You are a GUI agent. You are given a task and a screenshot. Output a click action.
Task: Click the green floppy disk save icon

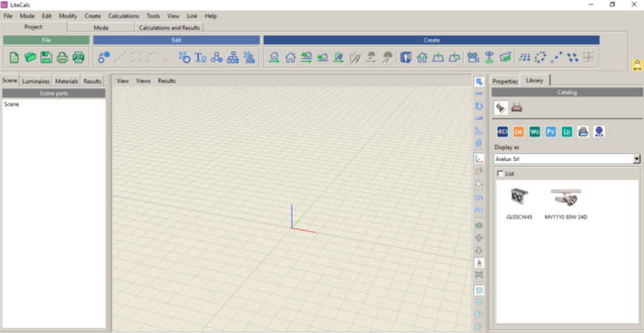46,57
